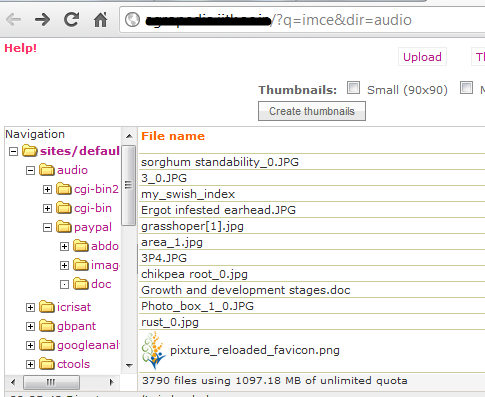The width and height of the screenshot is (485, 397).
Task: Expand the gbpant tree node
Action: pos(30,326)
